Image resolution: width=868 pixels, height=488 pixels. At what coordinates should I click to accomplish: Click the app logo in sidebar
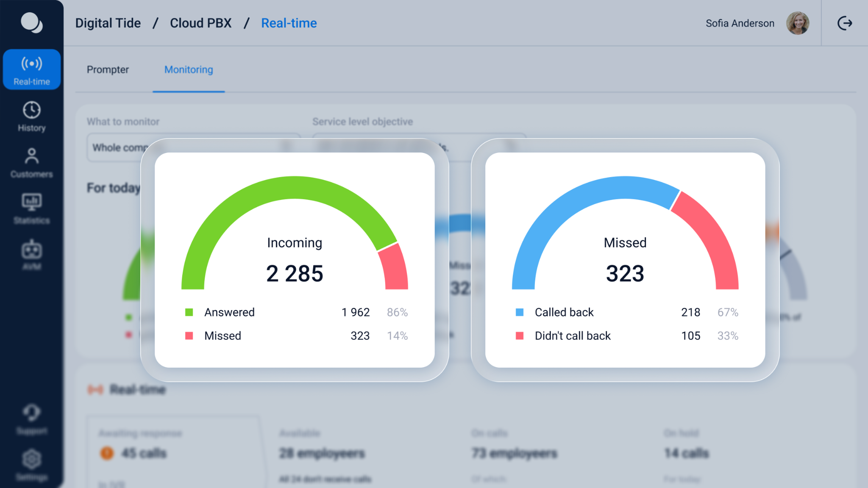32,22
